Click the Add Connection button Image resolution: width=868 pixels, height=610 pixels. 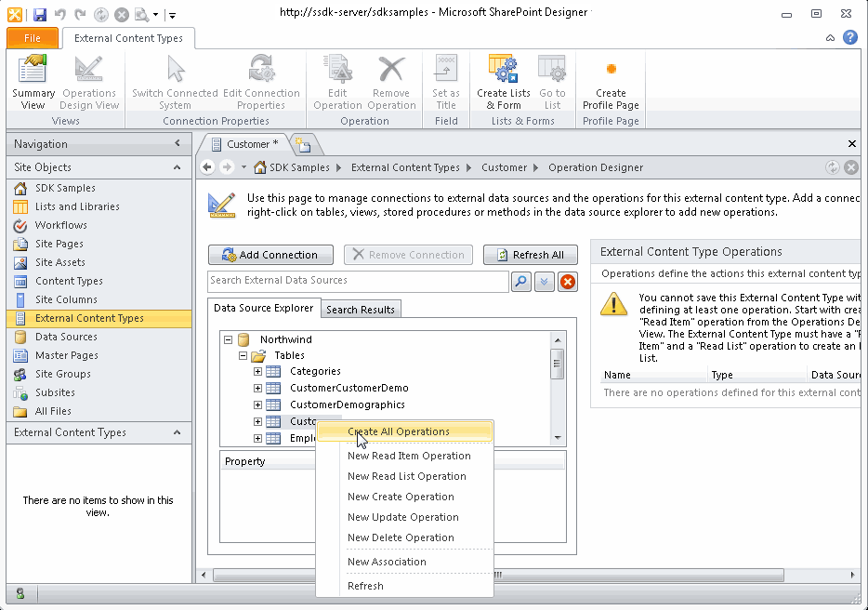pyautogui.click(x=270, y=254)
